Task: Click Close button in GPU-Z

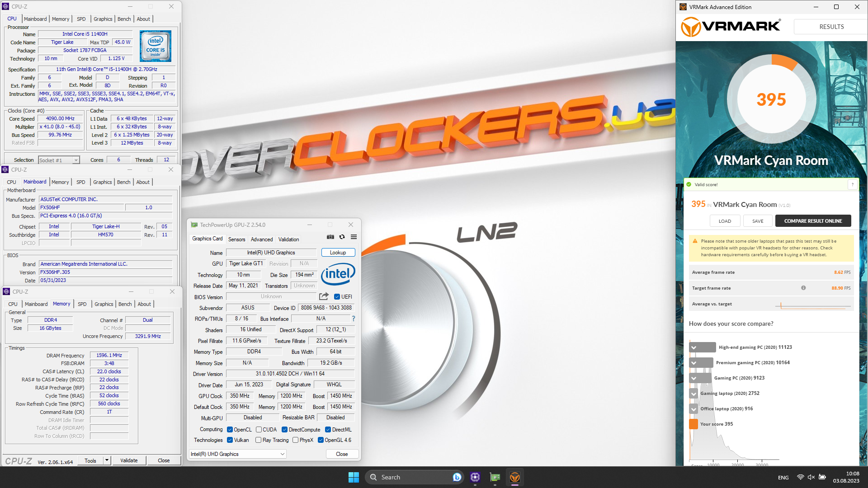Action: point(342,454)
